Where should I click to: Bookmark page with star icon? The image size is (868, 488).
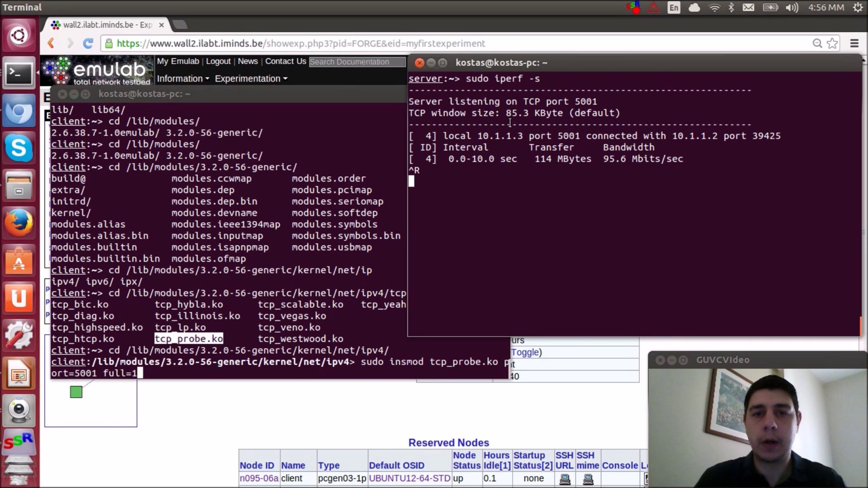click(832, 43)
